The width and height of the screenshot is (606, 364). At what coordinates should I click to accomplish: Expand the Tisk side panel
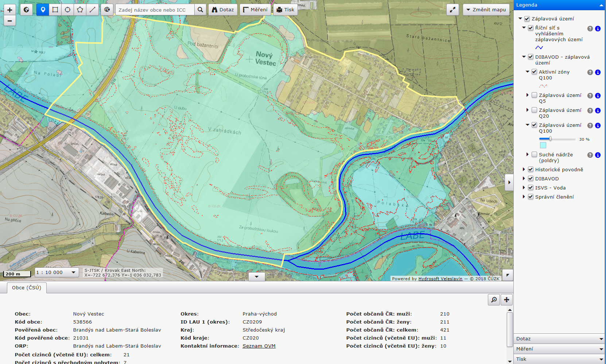click(x=559, y=359)
